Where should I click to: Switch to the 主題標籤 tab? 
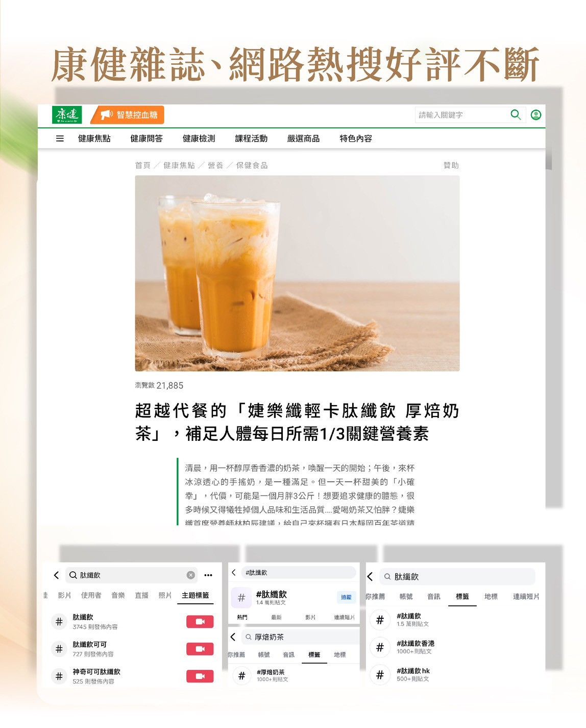195,595
